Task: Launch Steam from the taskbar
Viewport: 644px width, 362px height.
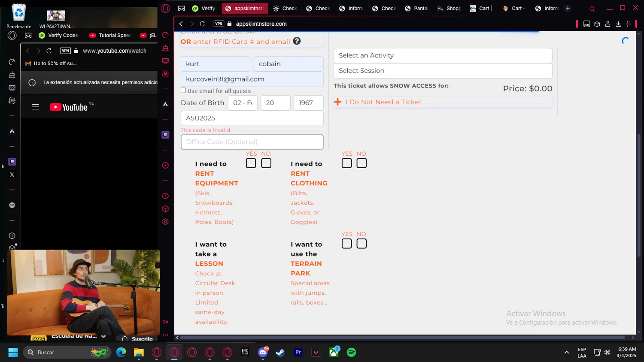Action: [x=280, y=353]
